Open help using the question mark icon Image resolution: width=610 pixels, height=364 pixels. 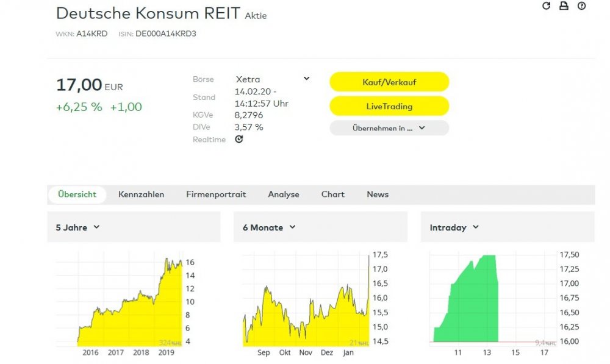pyautogui.click(x=581, y=7)
